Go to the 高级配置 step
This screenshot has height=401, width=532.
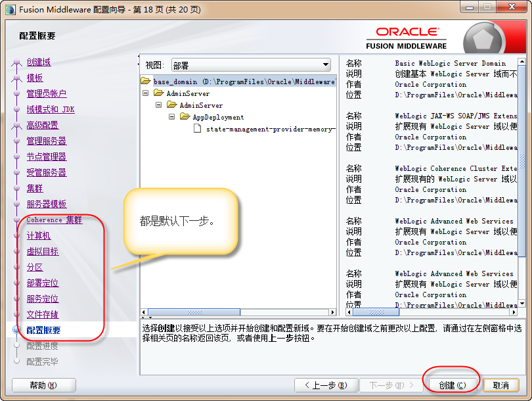pyautogui.click(x=43, y=126)
